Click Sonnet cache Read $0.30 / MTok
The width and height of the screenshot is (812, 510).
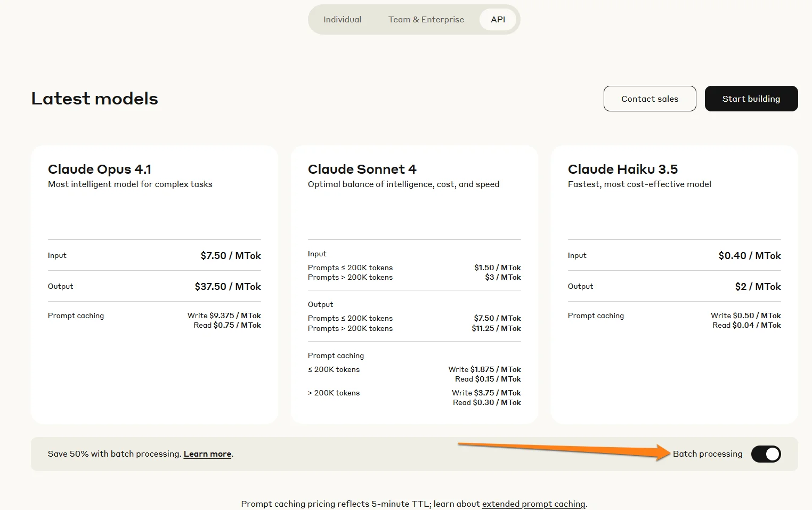tap(487, 402)
